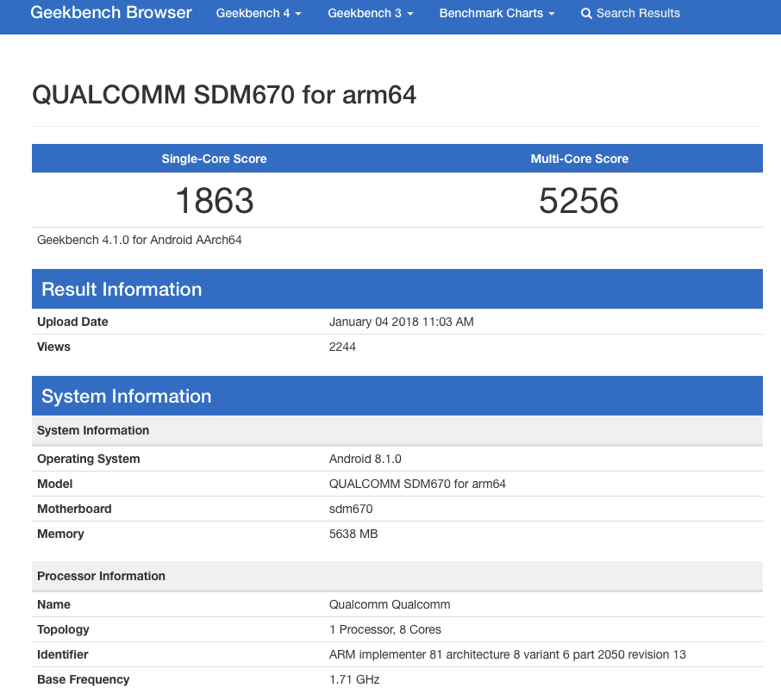Select topology value 1 Processor, 8 Cores
Image resolution: width=781 pixels, height=700 pixels.
point(385,630)
